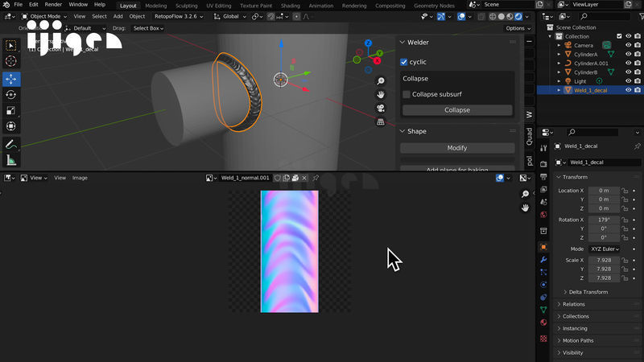This screenshot has width=644, height=362.
Task: Open the Select Box drag dropdown
Action: point(148,28)
